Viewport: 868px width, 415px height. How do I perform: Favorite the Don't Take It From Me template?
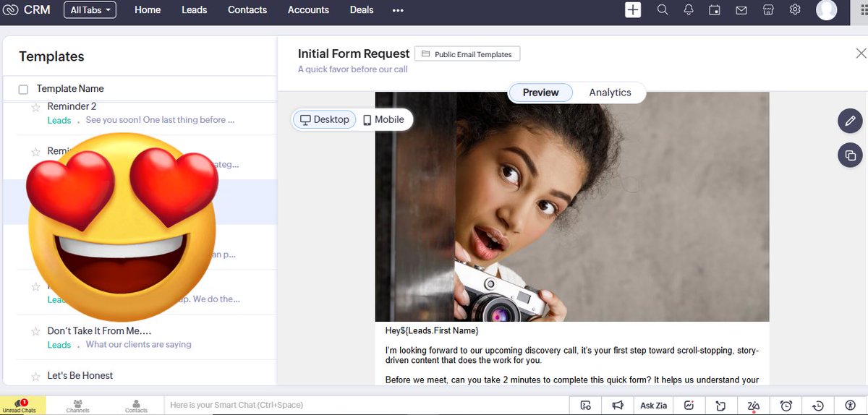point(35,331)
